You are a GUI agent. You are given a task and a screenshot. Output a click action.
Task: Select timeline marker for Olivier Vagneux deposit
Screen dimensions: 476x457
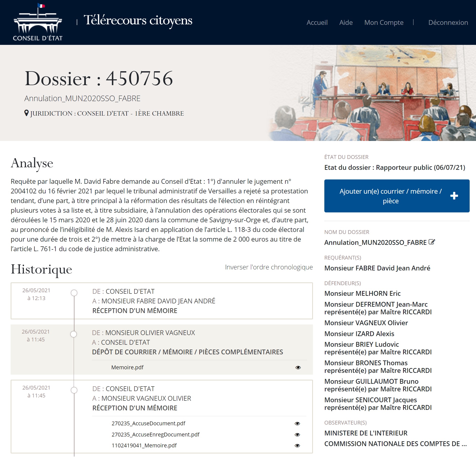click(74, 334)
